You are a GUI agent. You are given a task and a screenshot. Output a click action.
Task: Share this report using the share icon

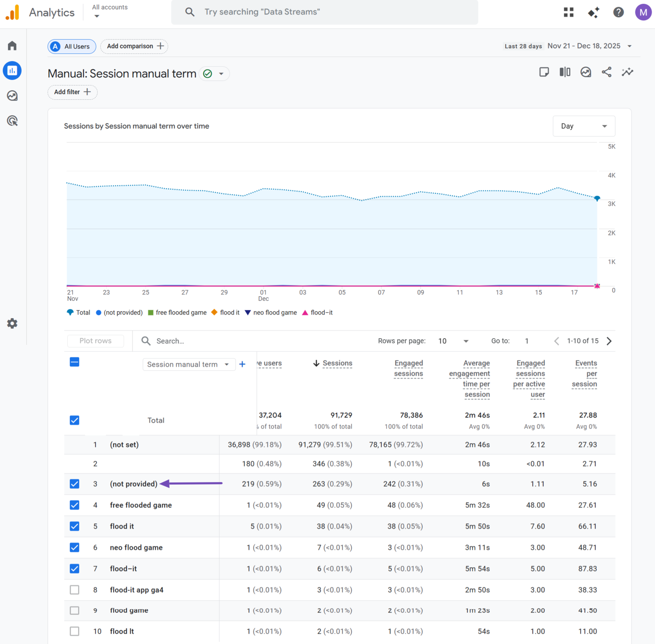[x=606, y=72]
